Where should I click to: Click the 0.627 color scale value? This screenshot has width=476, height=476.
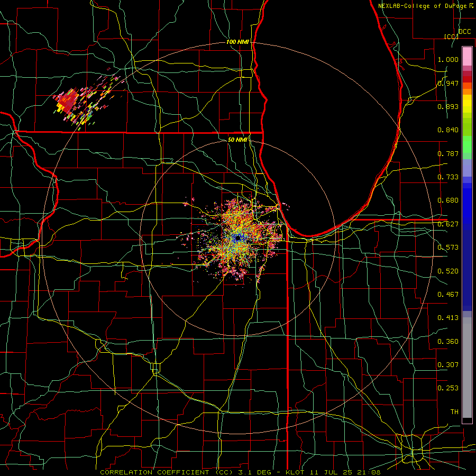coord(448,224)
